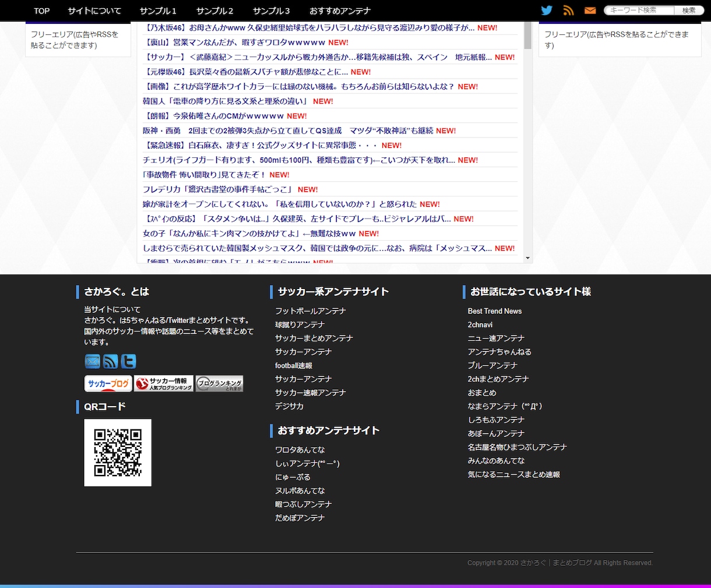The height and width of the screenshot is (588, 711).
Task: Open the RSS feed icon in header
Action: tap(569, 10)
